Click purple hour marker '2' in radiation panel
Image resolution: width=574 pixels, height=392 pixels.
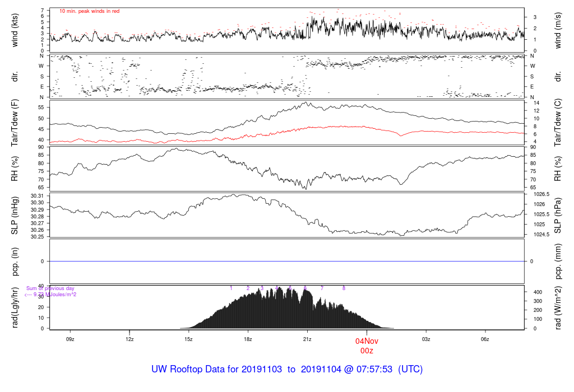248,288
